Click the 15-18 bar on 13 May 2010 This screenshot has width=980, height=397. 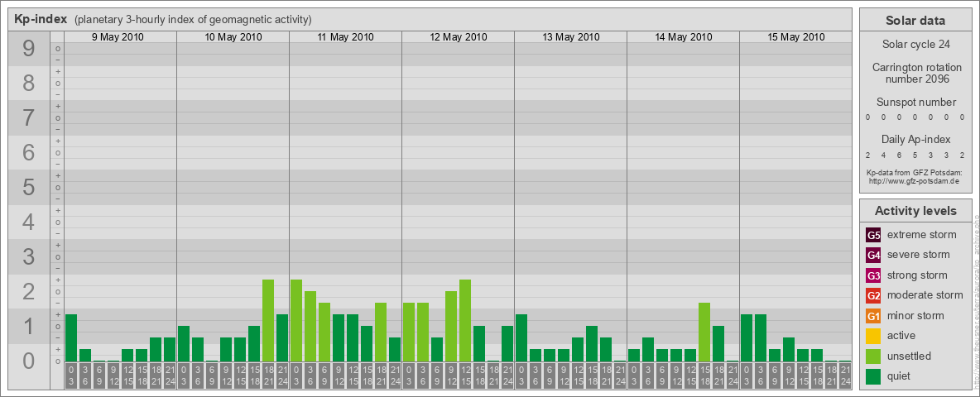point(592,343)
